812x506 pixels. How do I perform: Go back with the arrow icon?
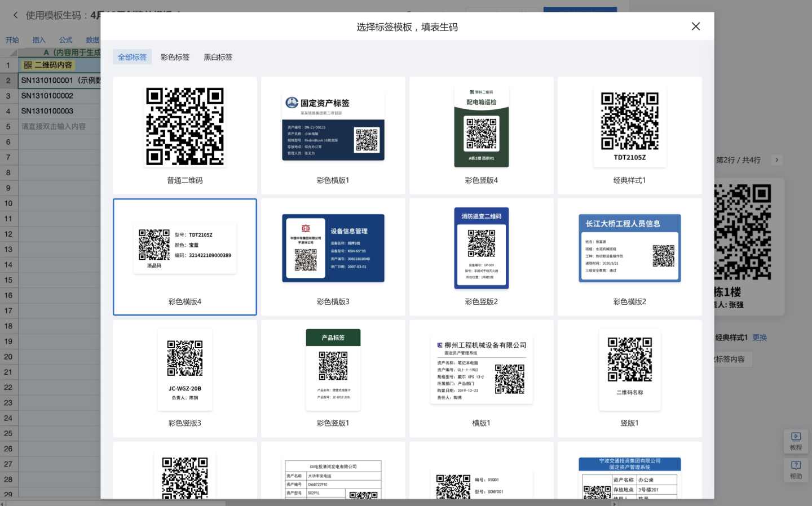coord(15,15)
